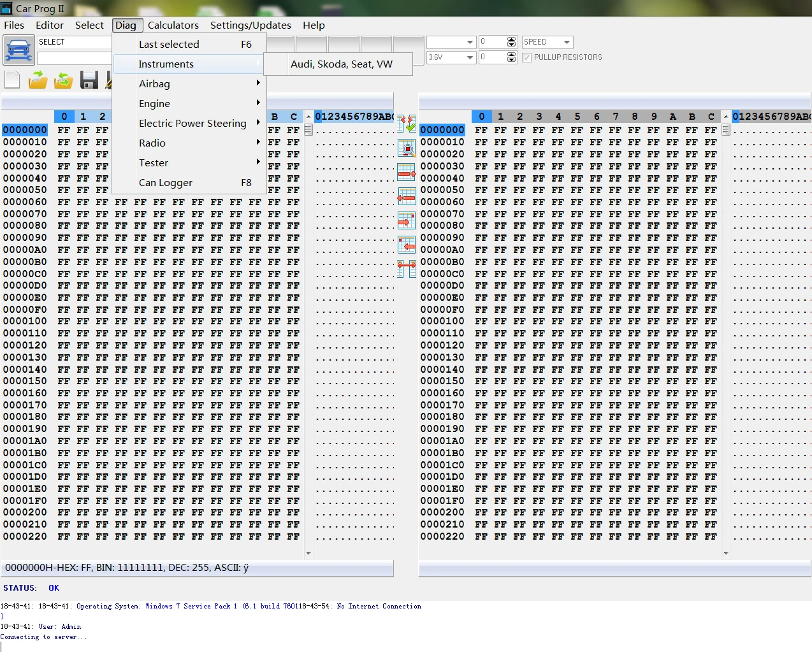Click the bottom synchronize buffers icon
The width and height of the screenshot is (812, 655).
[x=407, y=269]
